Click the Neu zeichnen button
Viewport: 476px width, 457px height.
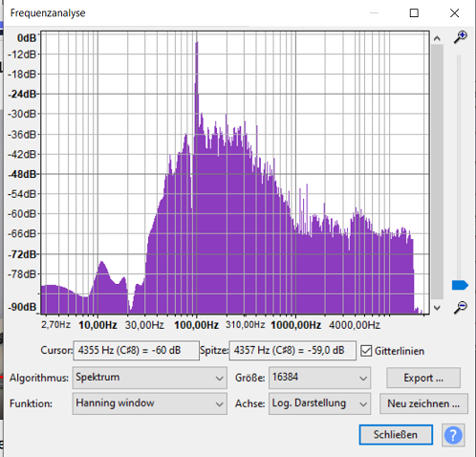coord(423,403)
